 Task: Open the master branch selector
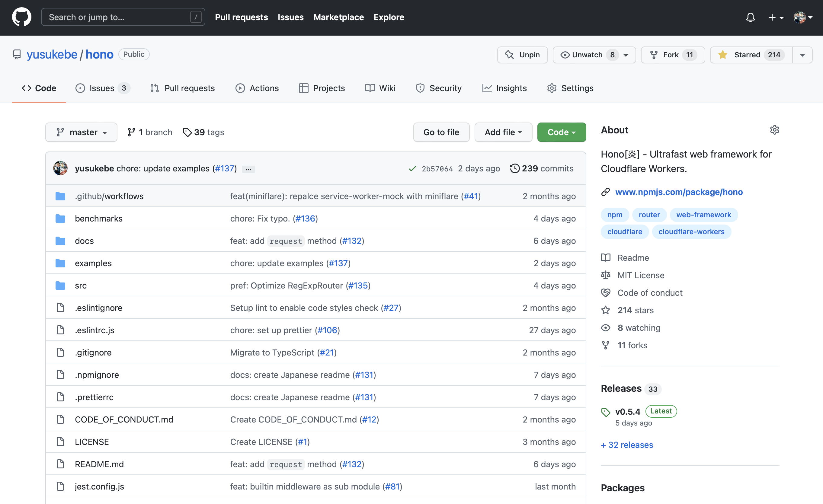point(81,132)
